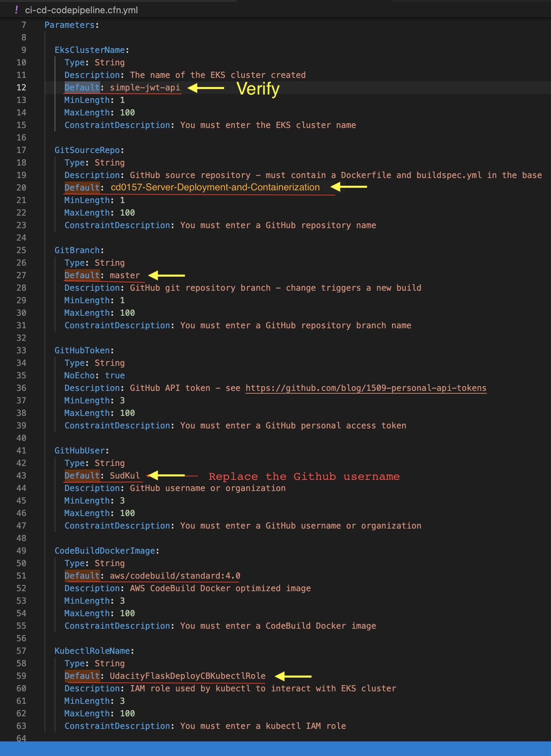The image size is (551, 756).
Task: Click 'repository branch name' constraint text
Action: tap(356, 325)
